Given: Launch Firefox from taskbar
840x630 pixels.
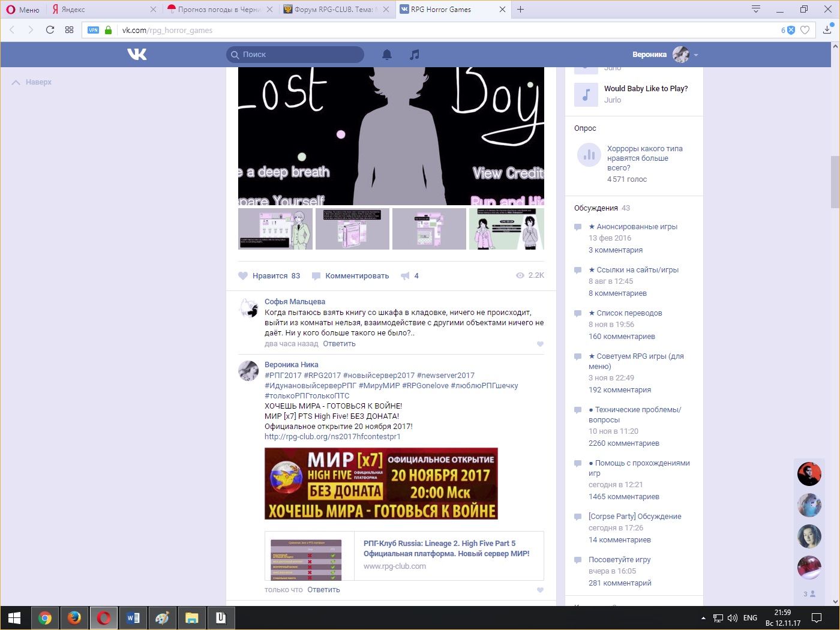Looking at the screenshot, I should (74, 618).
